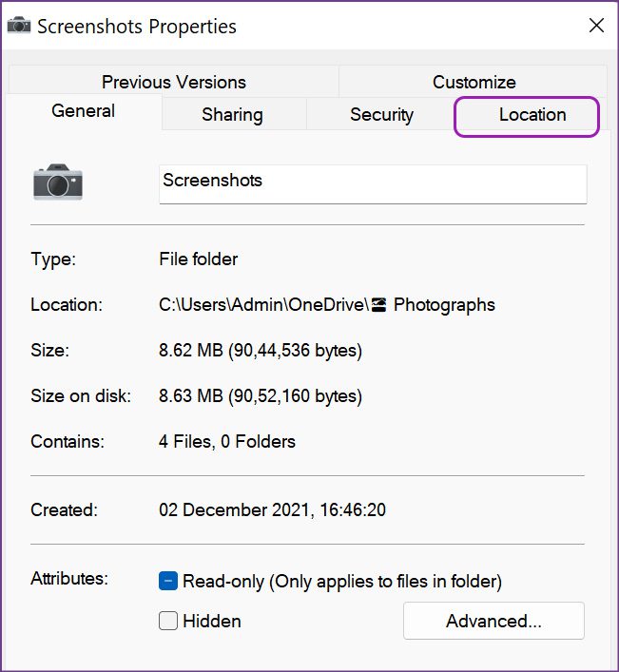This screenshot has height=672, width=619.
Task: Enable the Hidden checkbox
Action: tap(168, 621)
